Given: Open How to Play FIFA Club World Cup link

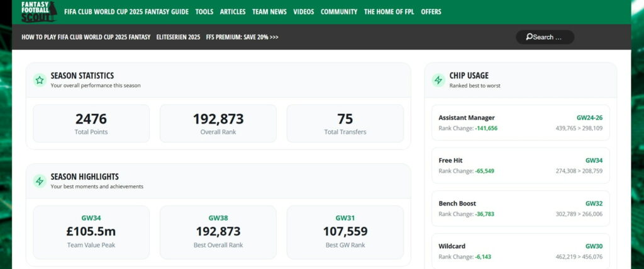Looking at the screenshot, I should coord(86,37).
